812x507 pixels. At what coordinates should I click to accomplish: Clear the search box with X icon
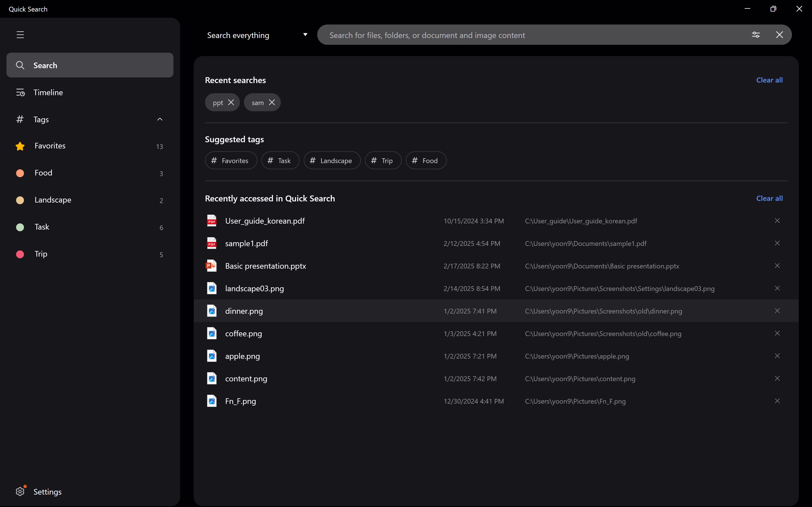(x=779, y=35)
